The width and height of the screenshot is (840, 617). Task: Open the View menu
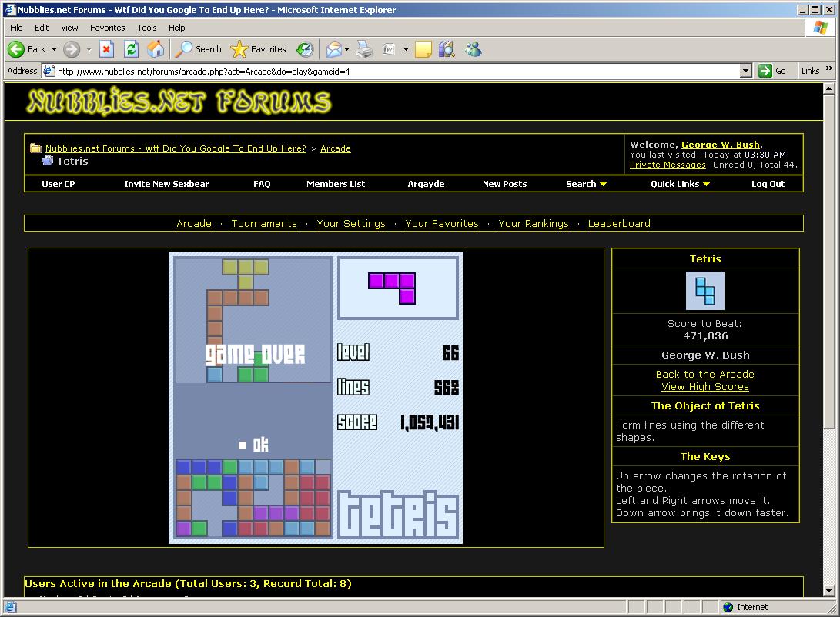click(69, 28)
